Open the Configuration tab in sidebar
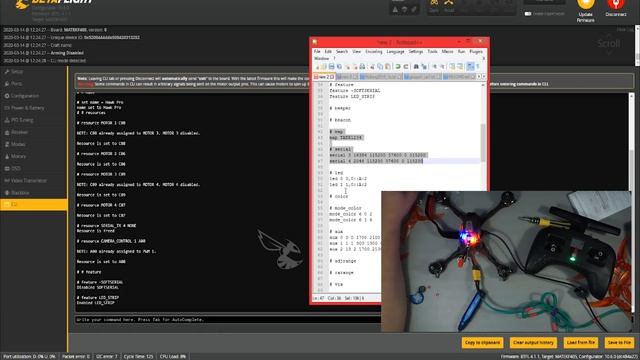The image size is (640, 360). click(x=33, y=96)
